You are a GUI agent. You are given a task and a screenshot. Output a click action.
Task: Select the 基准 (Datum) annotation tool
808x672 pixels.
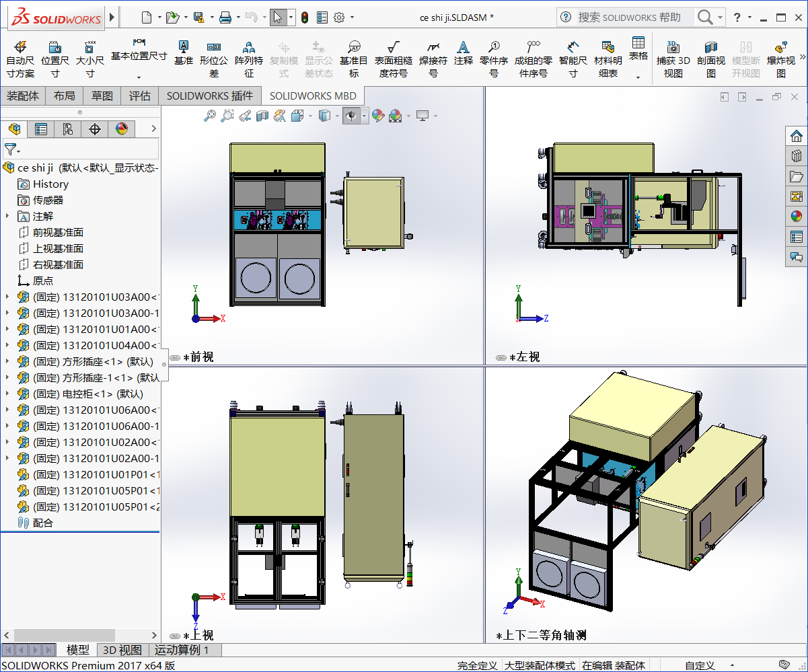[184, 54]
